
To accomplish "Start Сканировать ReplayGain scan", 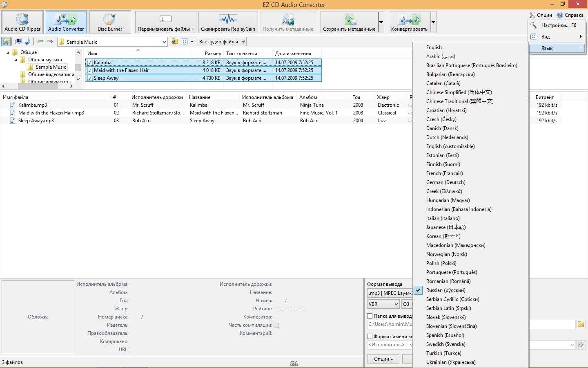I will (x=228, y=22).
